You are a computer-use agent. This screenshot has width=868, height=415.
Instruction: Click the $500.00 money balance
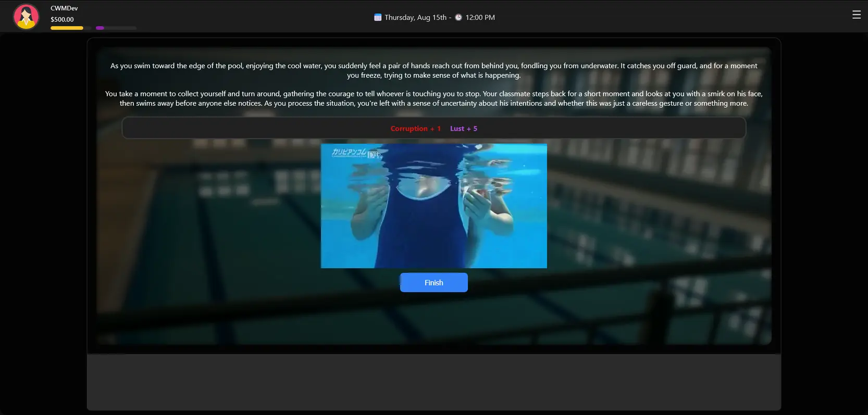coord(62,19)
